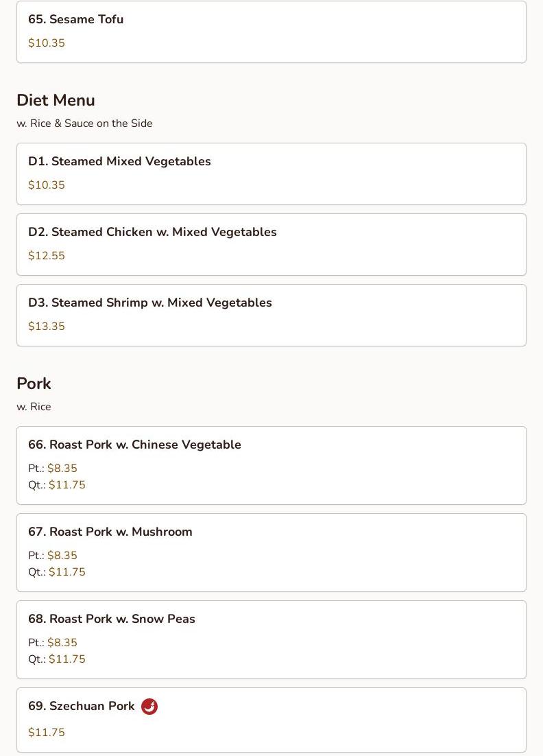The image size is (543, 756).
Task: Open 67. Roast Pork w. Mushroom
Action: pyautogui.click(x=271, y=552)
